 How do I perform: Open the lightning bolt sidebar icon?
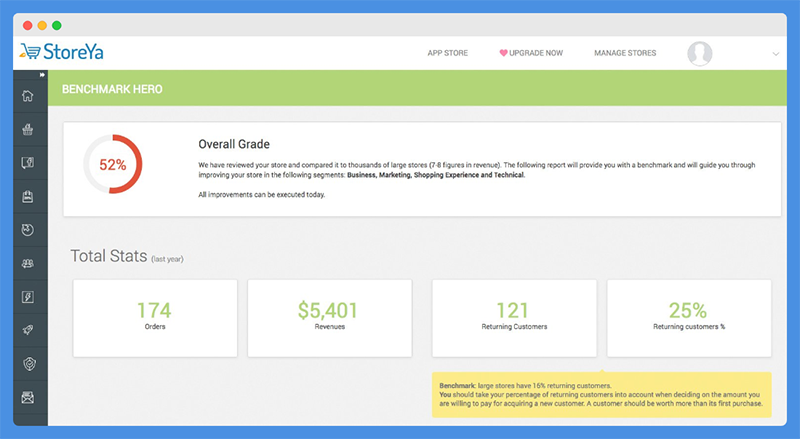[28, 297]
